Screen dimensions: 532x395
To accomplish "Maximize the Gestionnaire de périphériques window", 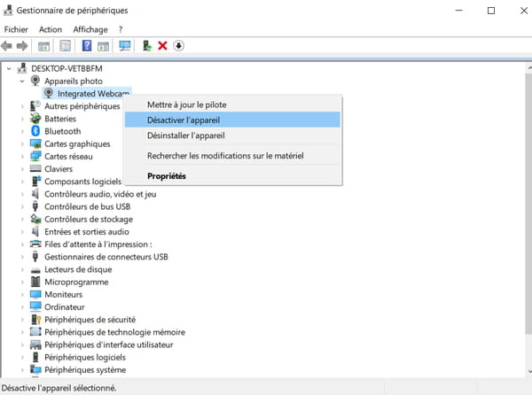I will click(491, 11).
